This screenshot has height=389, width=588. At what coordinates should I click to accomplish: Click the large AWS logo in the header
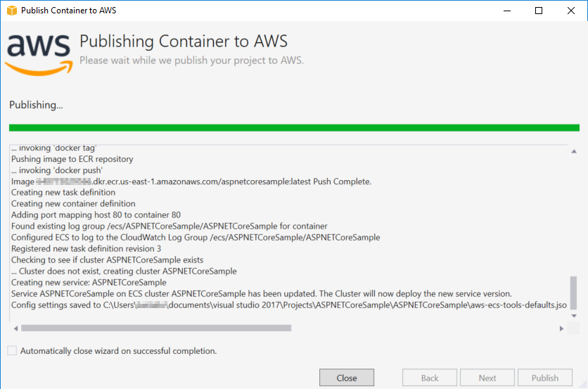coord(39,53)
